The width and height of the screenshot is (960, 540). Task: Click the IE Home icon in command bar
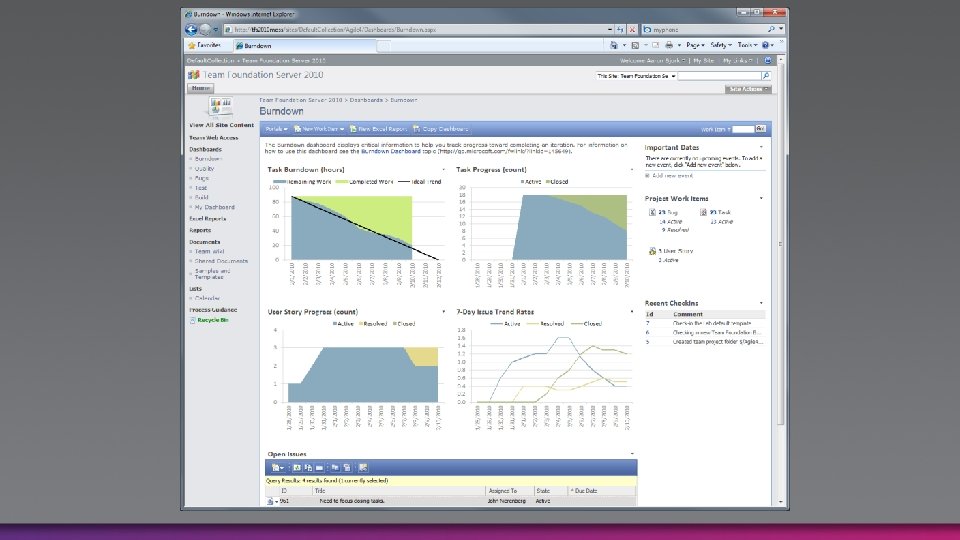(x=613, y=45)
